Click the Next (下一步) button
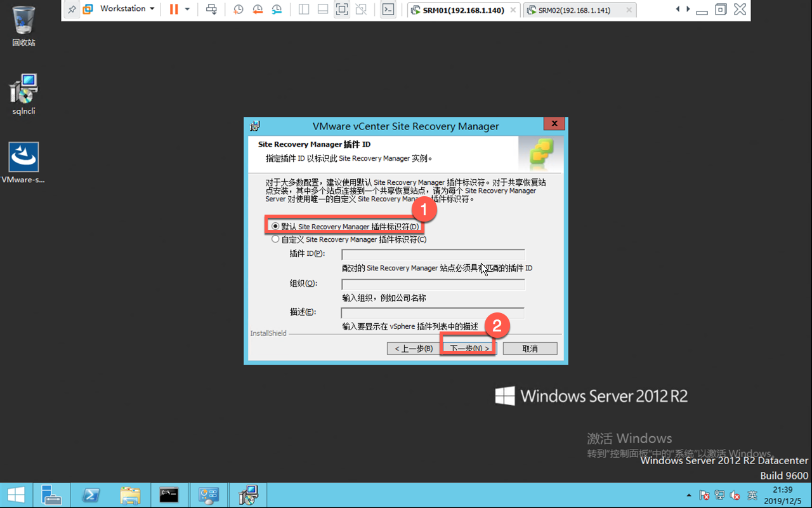This screenshot has width=812, height=508. 469,349
